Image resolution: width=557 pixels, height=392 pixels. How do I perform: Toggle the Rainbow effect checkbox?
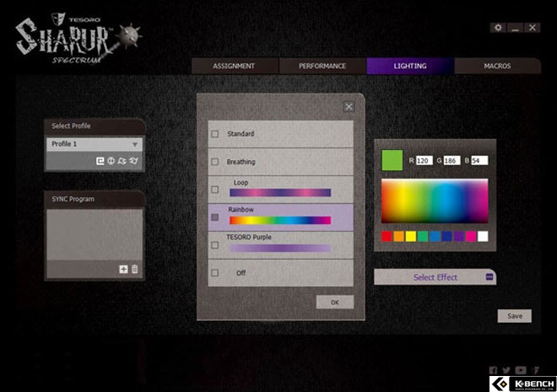(x=215, y=217)
